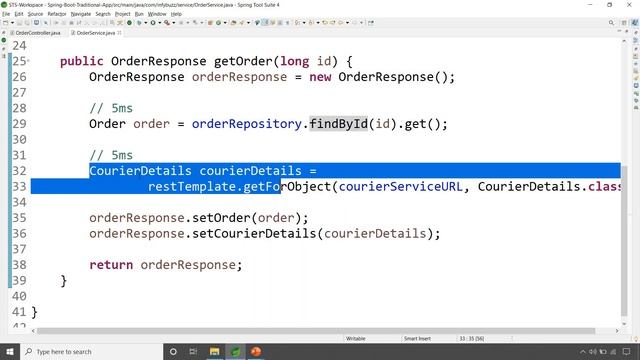640x360 pixels.
Task: Open the Project menu
Action: tap(122, 14)
